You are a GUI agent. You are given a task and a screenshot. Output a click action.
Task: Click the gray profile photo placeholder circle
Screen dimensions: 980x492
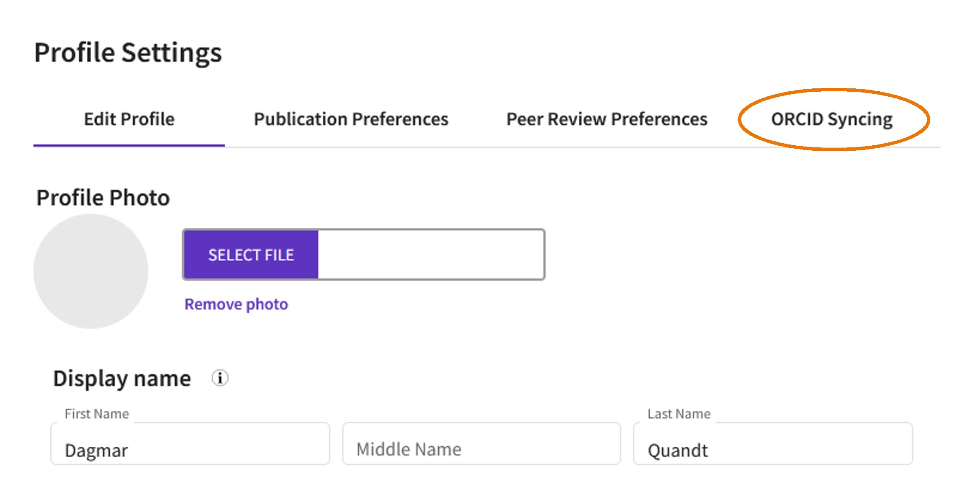pyautogui.click(x=91, y=271)
